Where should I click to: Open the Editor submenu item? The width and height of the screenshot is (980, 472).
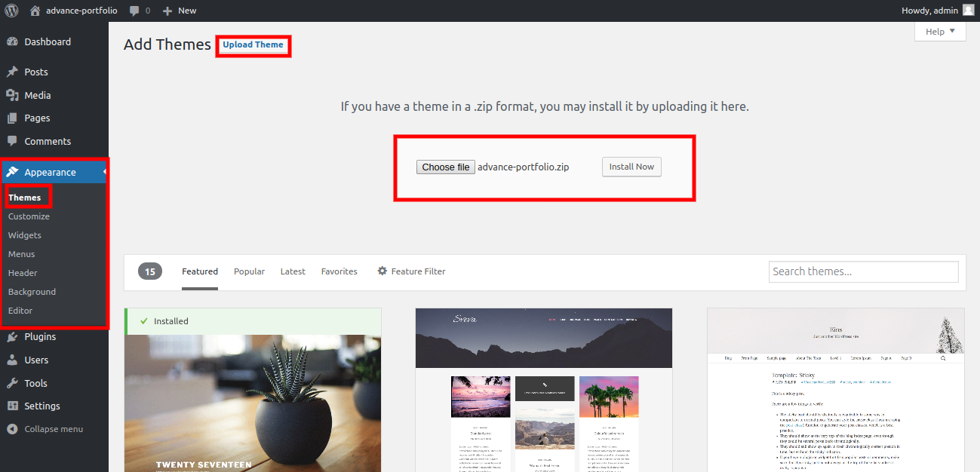20,311
